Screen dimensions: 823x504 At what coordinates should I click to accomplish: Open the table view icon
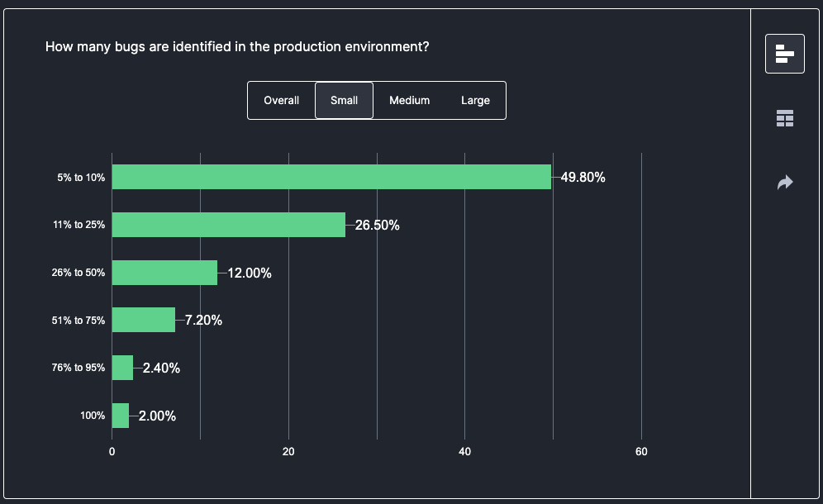[x=784, y=118]
